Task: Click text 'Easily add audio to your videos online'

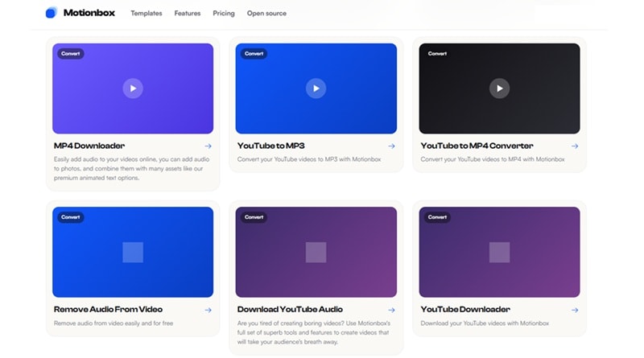Action: 105,159
